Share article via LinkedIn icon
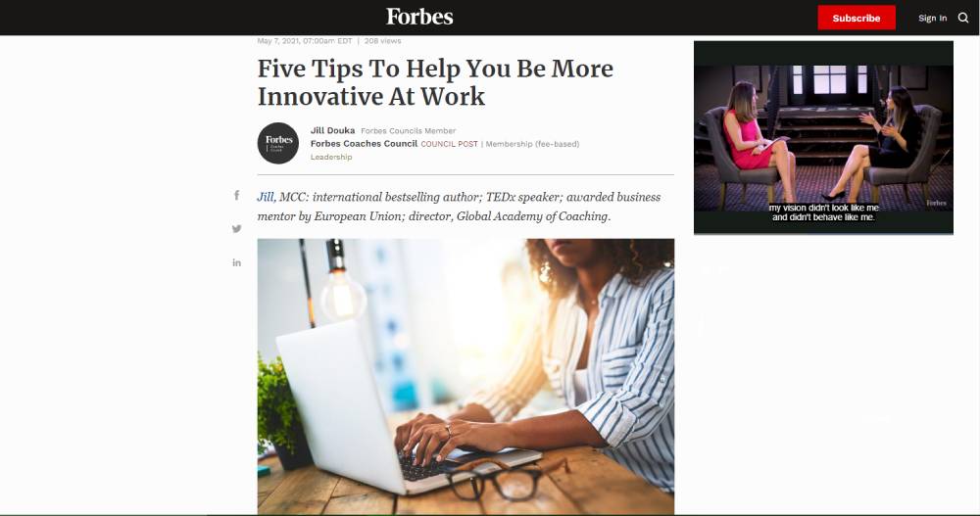The height and width of the screenshot is (516, 980). click(x=237, y=262)
